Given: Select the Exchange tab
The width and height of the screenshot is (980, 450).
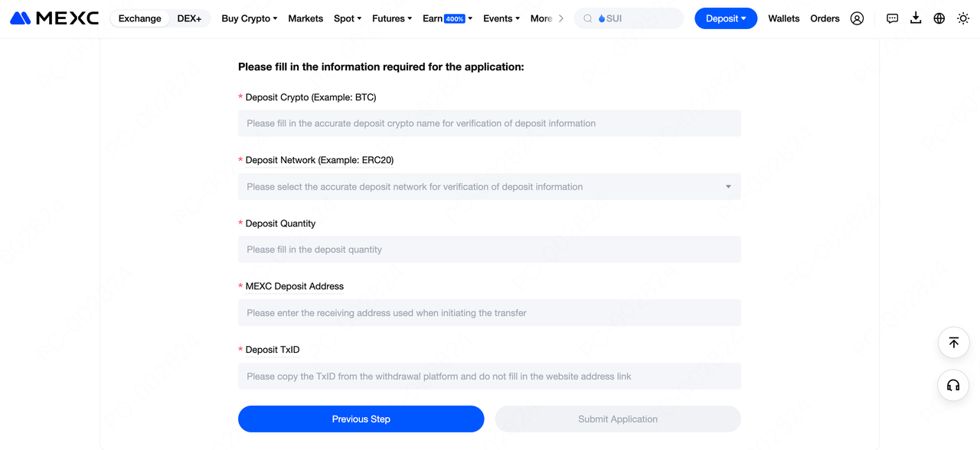Looking at the screenshot, I should pyautogui.click(x=140, y=18).
